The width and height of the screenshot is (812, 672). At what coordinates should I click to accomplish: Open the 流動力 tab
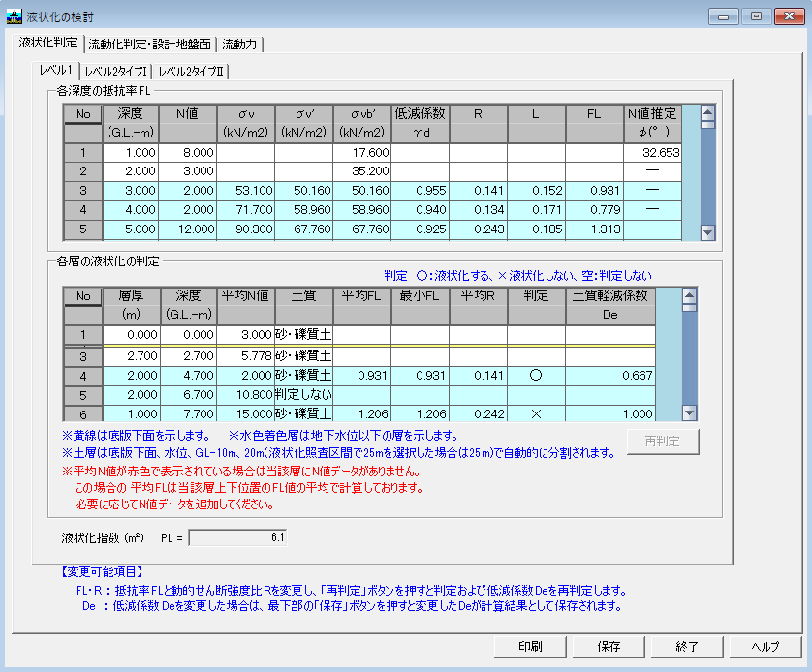240,45
